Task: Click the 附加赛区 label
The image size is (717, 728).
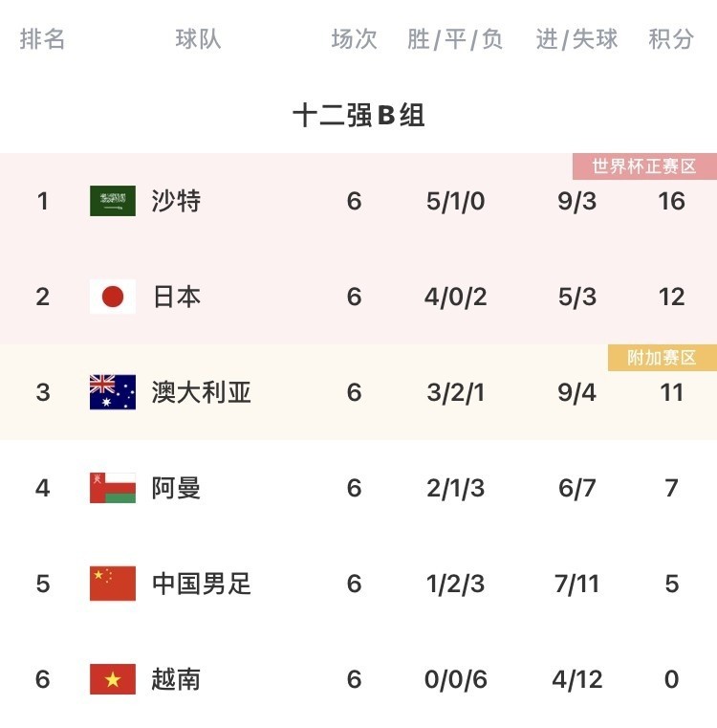Action: [x=662, y=358]
